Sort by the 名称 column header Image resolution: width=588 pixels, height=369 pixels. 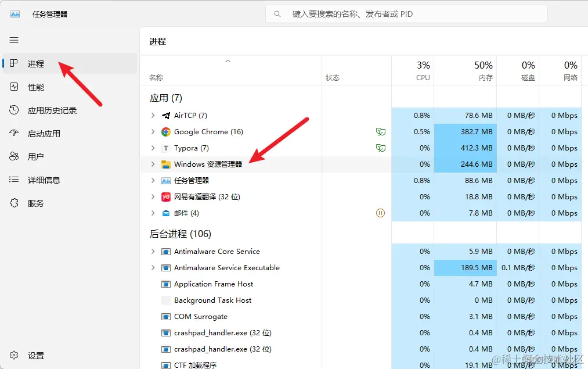(x=231, y=70)
